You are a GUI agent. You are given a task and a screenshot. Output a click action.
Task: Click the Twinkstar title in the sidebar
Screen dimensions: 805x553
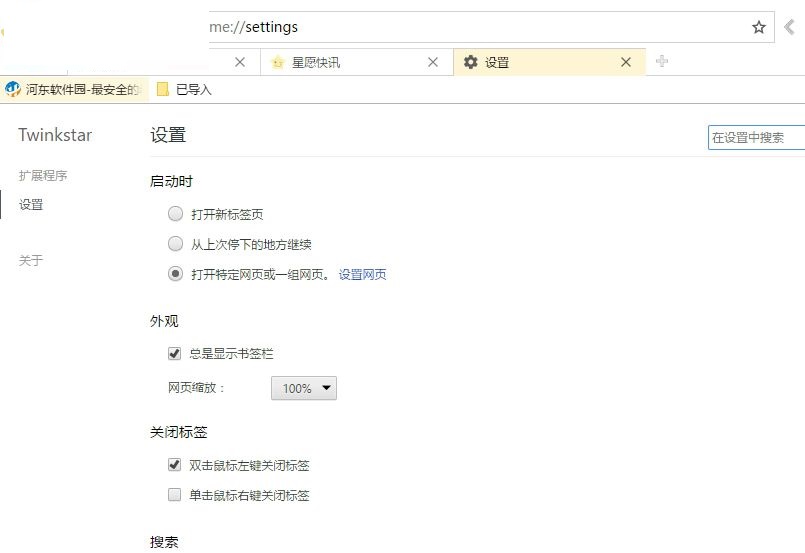coord(55,135)
